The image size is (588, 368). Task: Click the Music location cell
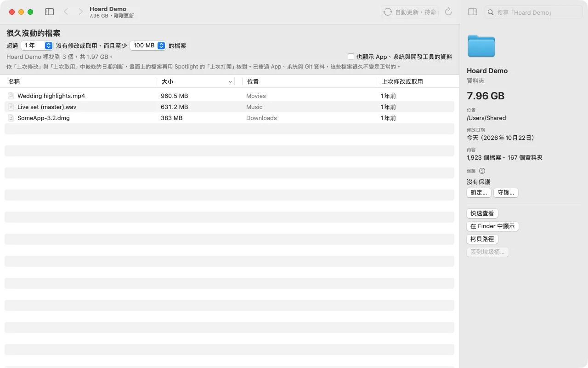254,107
